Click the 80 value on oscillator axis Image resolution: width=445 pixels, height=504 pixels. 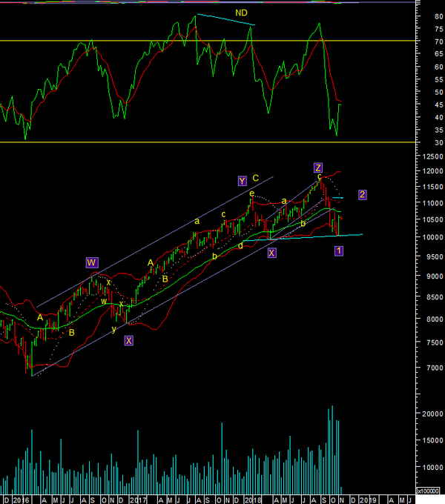point(429,16)
